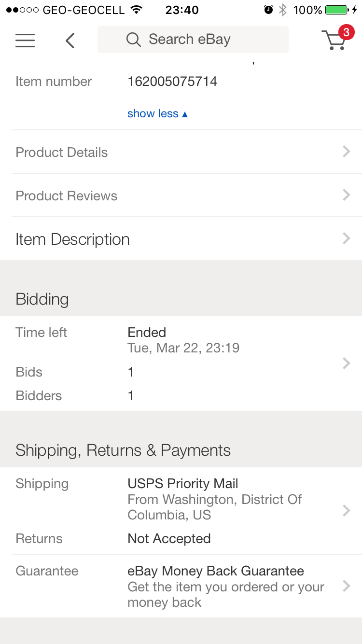Tap the Bluetooth status icon

pos(283,10)
